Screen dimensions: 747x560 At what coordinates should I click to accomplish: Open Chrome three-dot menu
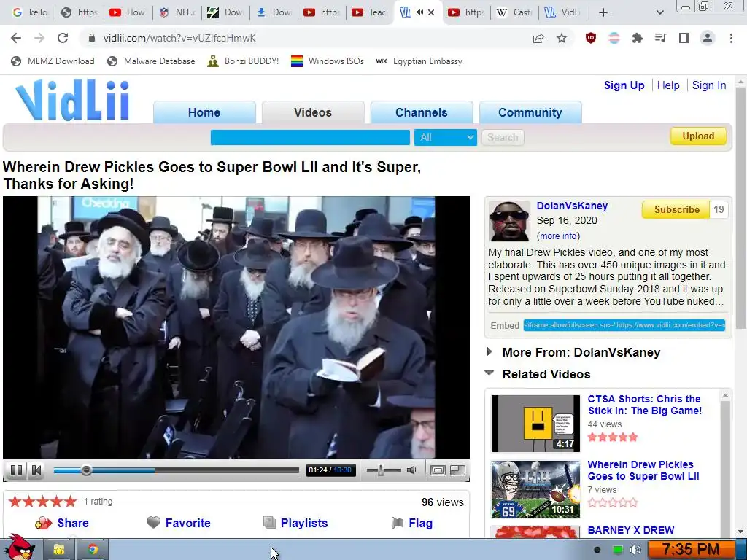click(x=731, y=38)
